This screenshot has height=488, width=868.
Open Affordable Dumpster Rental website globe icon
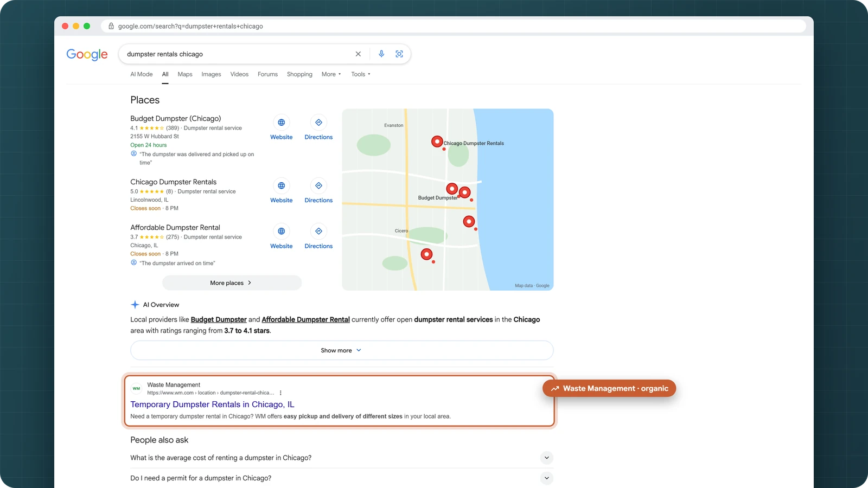[x=282, y=231]
